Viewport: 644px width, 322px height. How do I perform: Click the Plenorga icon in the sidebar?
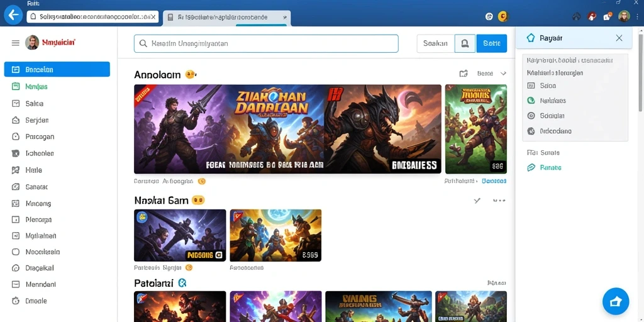[16, 219]
